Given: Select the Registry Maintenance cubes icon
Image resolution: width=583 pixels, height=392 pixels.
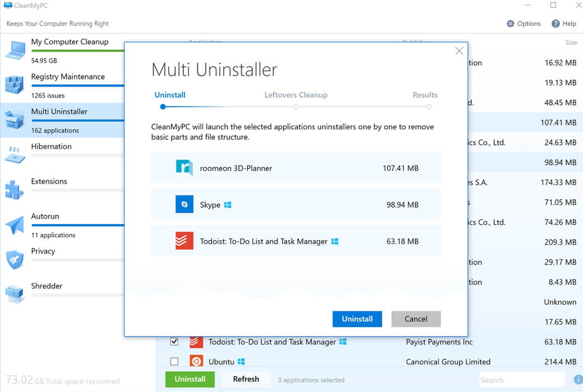Looking at the screenshot, I should pyautogui.click(x=15, y=85).
